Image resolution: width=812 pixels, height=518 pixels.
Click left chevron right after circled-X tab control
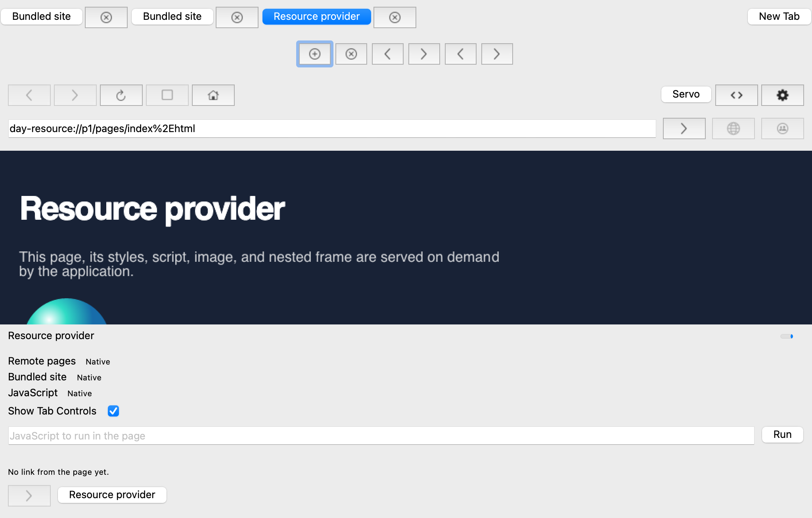click(x=388, y=54)
